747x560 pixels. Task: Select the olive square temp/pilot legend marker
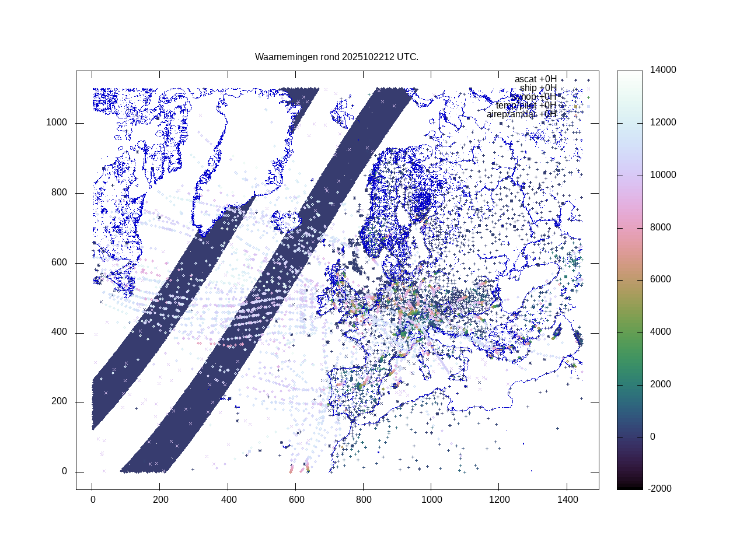point(575,106)
